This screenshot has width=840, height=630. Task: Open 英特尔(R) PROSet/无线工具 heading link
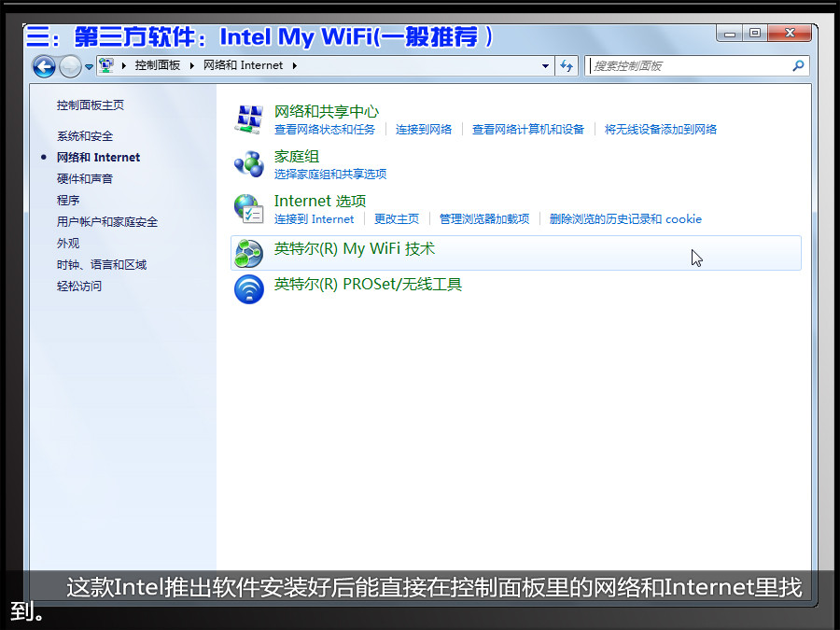(x=368, y=285)
